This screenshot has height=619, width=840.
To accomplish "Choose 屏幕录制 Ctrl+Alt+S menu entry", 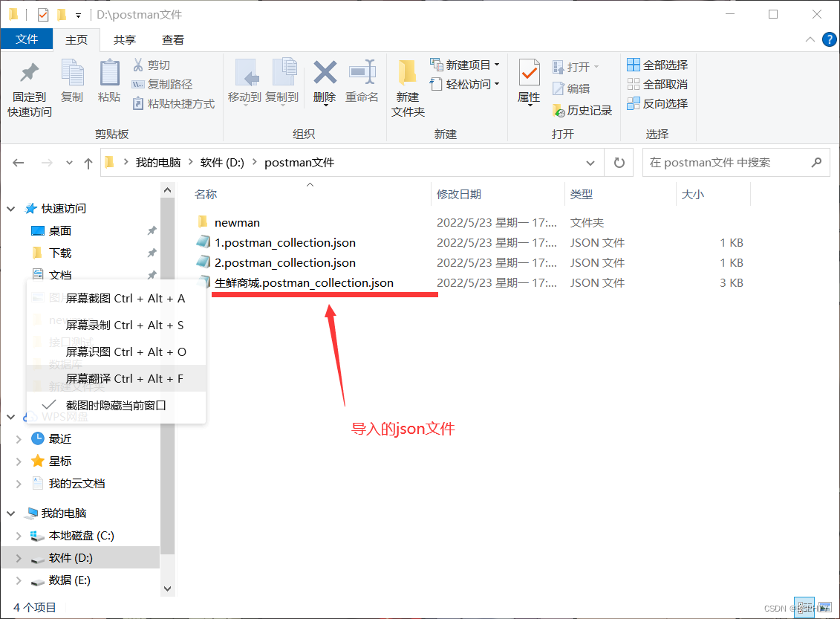I will click(116, 325).
